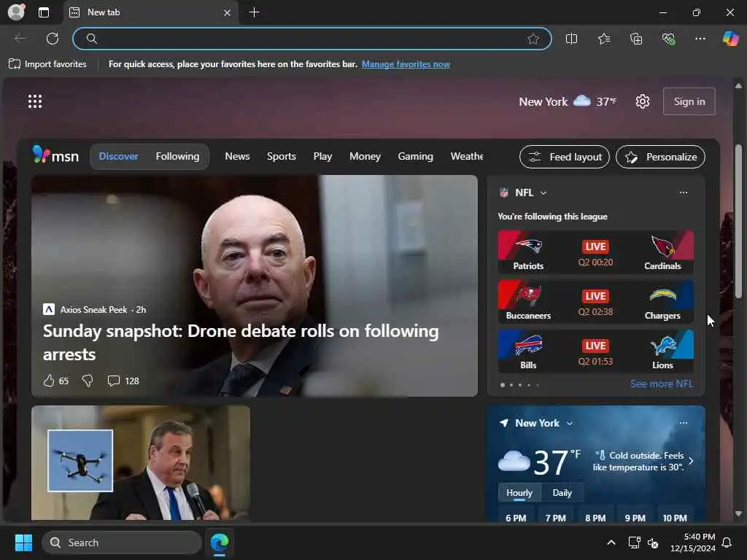This screenshot has height=560, width=747.
Task: Open the Gaming tab
Action: [x=415, y=156]
